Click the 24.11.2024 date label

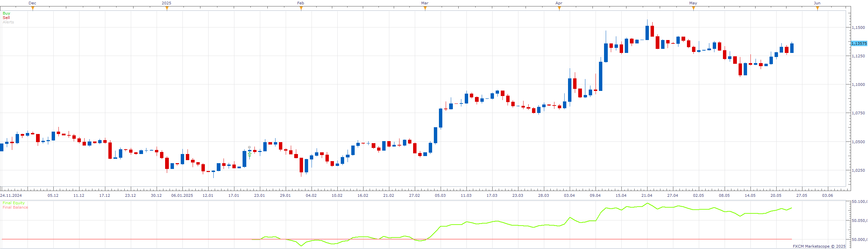point(11,195)
